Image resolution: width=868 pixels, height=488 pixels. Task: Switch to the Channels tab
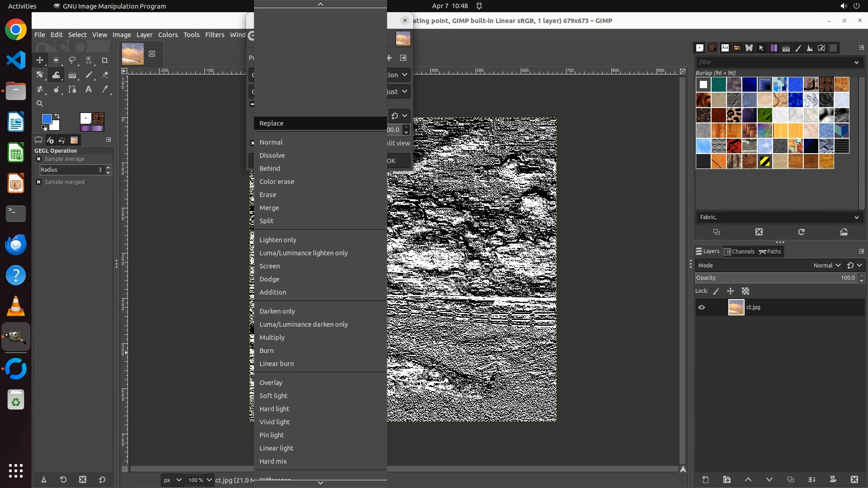(739, 252)
